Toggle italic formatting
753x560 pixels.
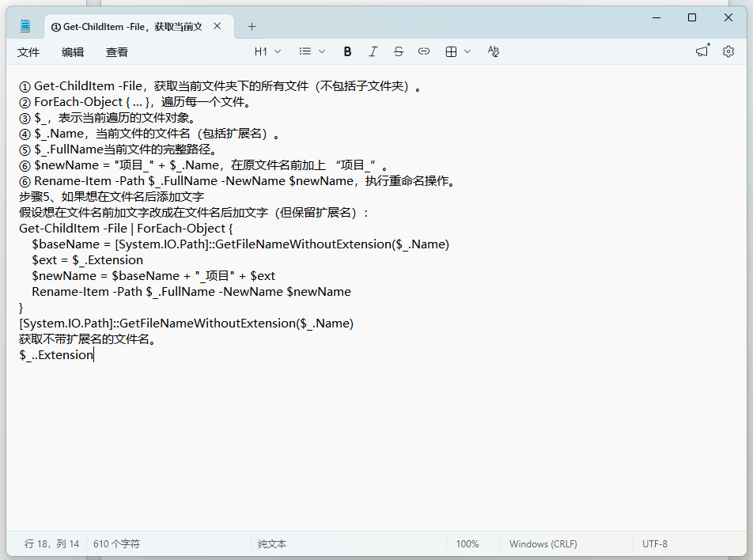point(373,51)
